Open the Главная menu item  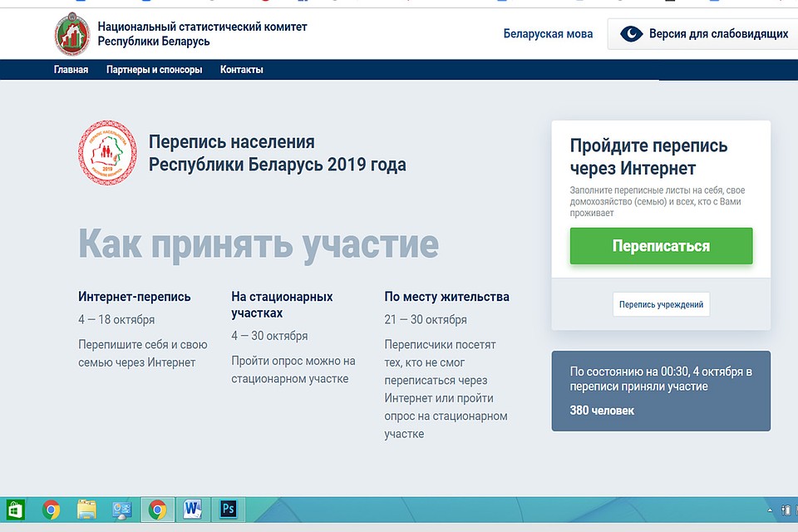tap(71, 70)
